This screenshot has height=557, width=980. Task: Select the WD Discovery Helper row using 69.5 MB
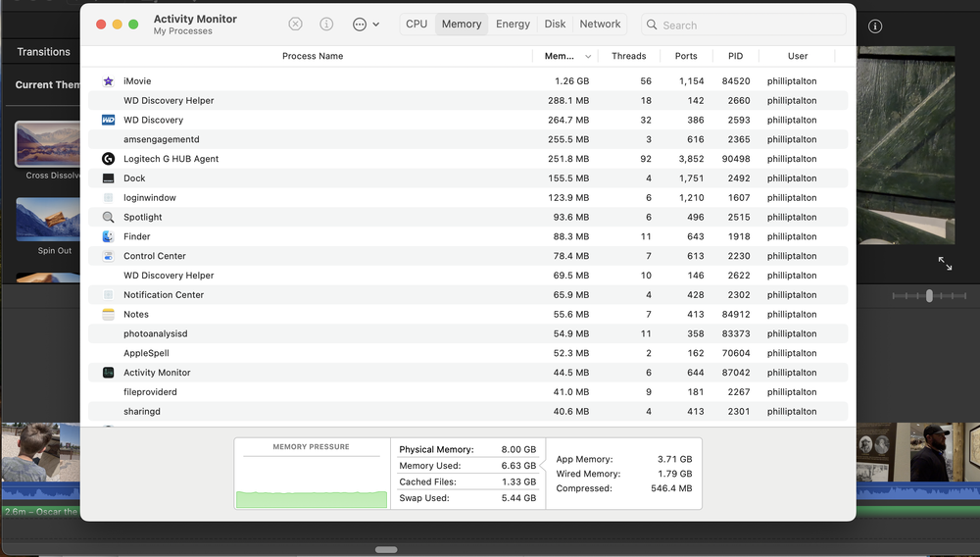tap(467, 275)
